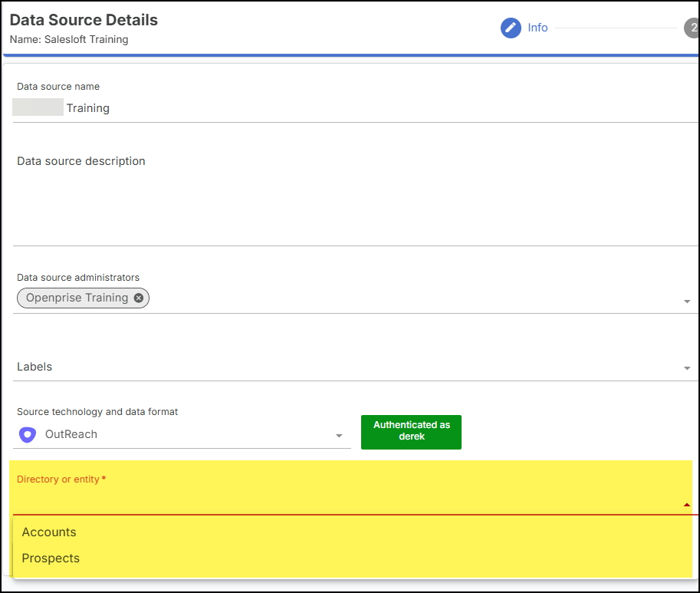Open Source technology OutReach dropdown
This screenshot has width=700, height=593.
[182, 434]
